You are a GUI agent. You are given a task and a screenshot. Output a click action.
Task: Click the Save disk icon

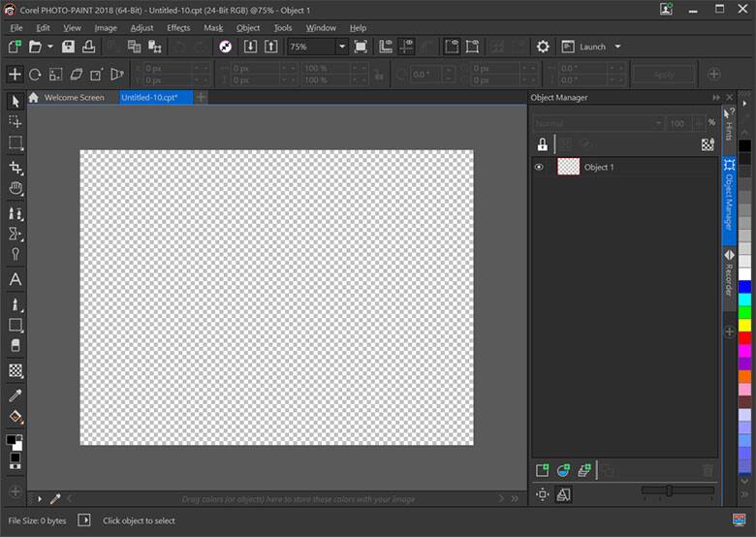coord(68,47)
